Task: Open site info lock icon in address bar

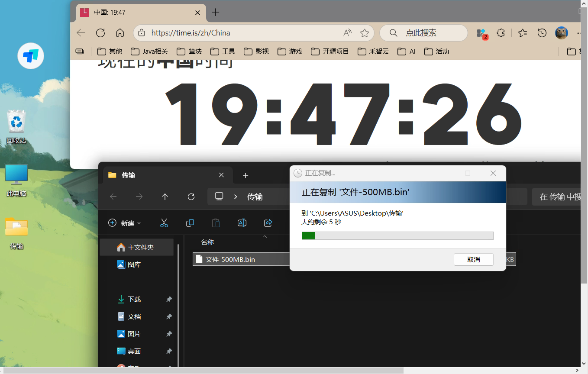Action: [141, 33]
